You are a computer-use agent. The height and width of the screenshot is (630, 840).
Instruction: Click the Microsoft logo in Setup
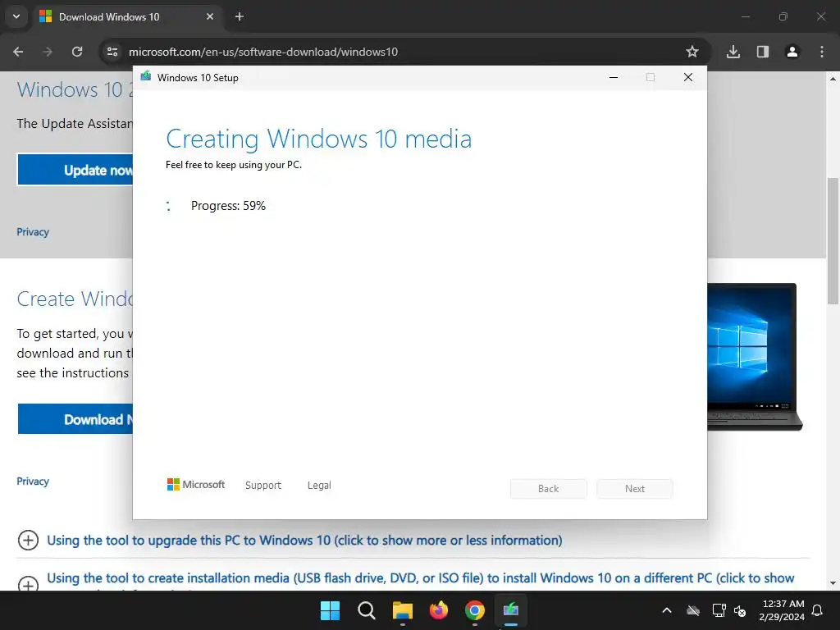[196, 484]
